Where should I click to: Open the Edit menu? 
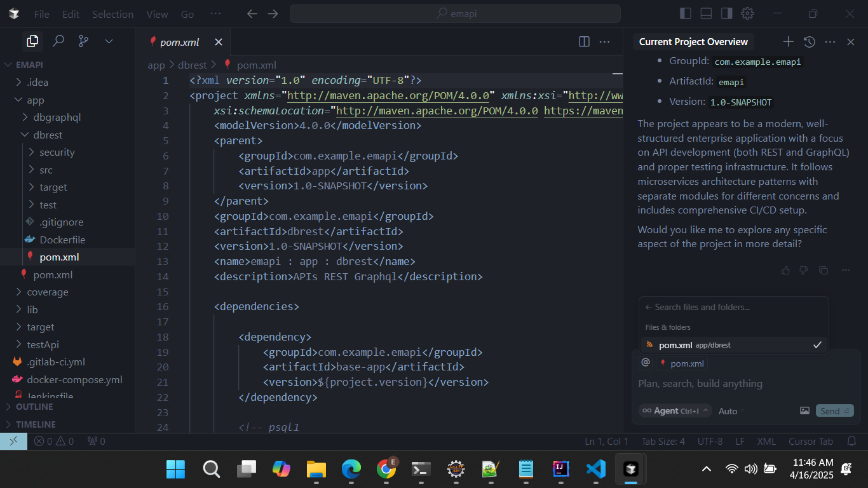tap(71, 14)
